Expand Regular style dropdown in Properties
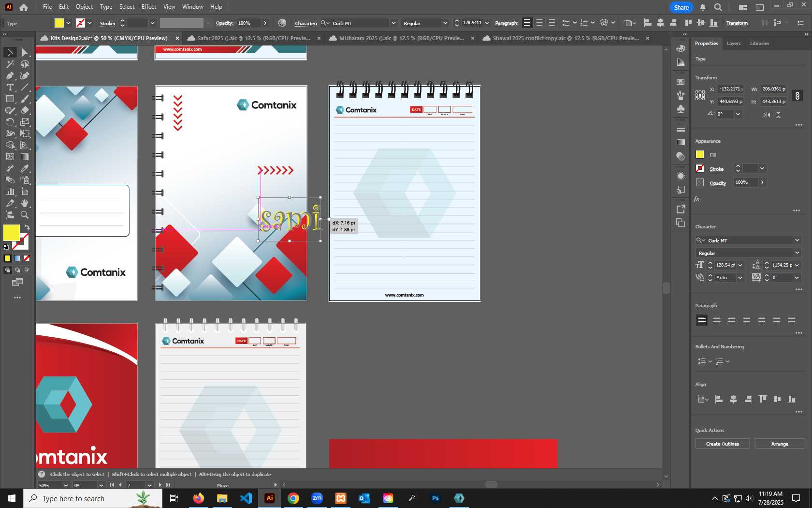The width and height of the screenshot is (812, 508). (x=797, y=253)
